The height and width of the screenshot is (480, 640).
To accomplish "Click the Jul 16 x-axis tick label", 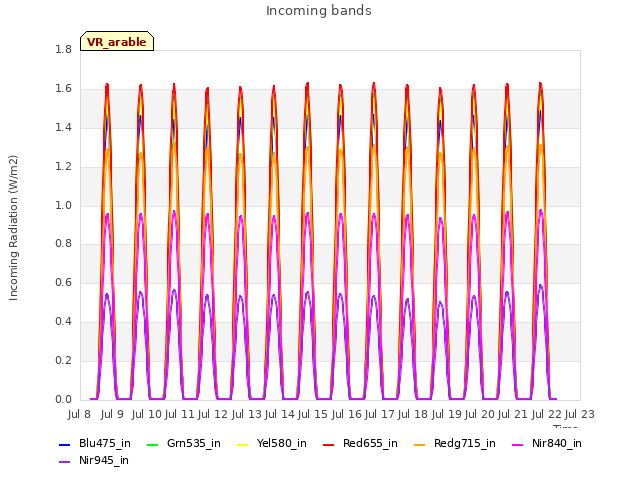I will pyautogui.click(x=347, y=414).
